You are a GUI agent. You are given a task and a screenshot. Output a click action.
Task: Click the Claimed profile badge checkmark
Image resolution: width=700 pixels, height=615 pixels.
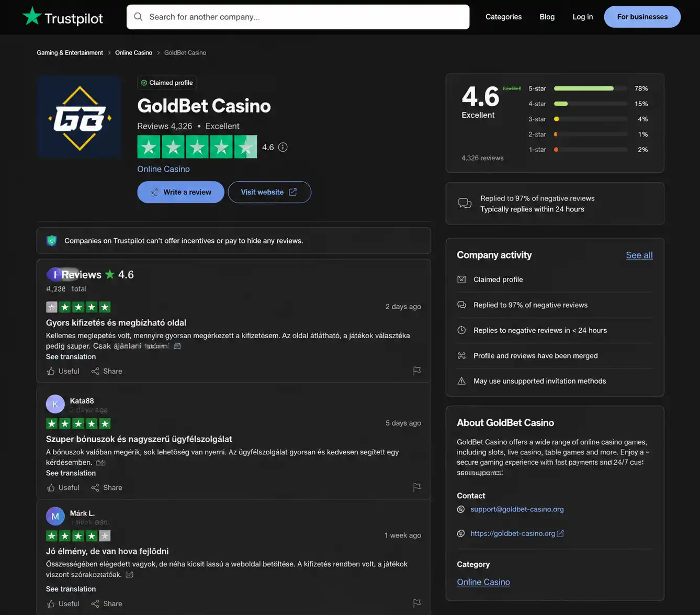click(144, 83)
